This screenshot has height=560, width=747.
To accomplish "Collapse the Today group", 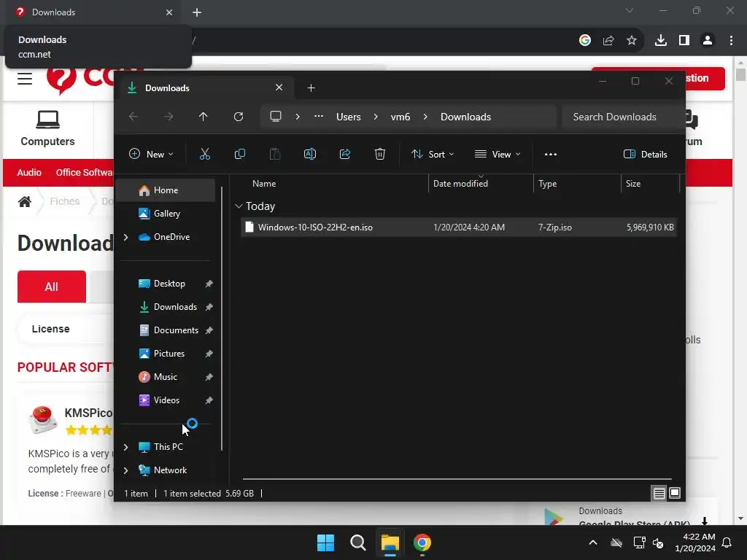I will point(239,206).
